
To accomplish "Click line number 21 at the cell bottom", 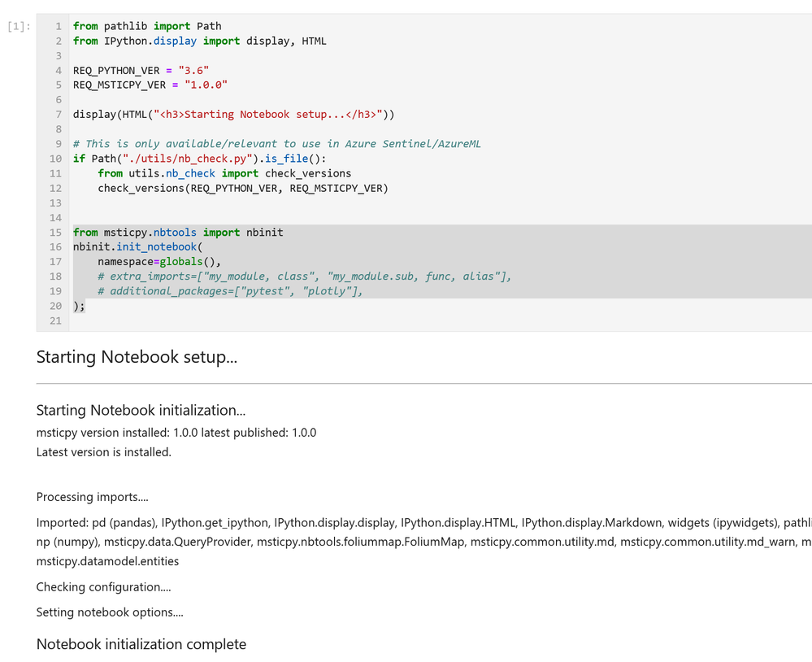I will pyautogui.click(x=54, y=320).
